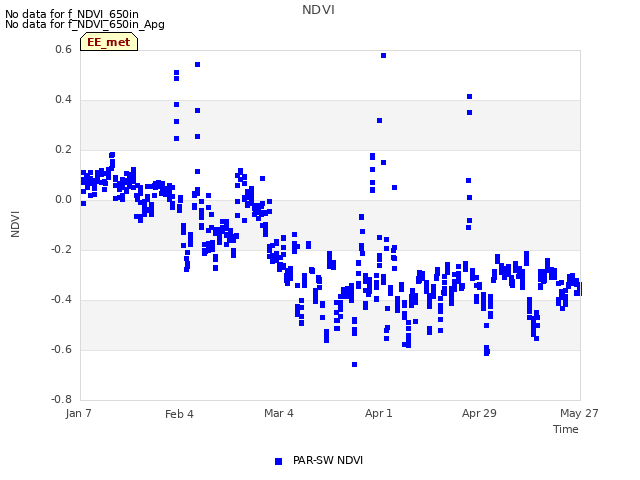Viewport: 640px width, 480px height.
Task: Click the Jan 7 x-axis label
Action: click(x=78, y=413)
